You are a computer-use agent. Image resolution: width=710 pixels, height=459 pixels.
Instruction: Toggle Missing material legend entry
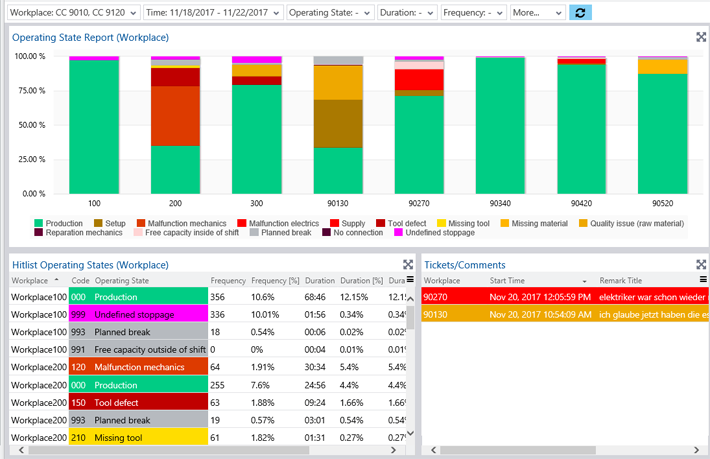(534, 223)
